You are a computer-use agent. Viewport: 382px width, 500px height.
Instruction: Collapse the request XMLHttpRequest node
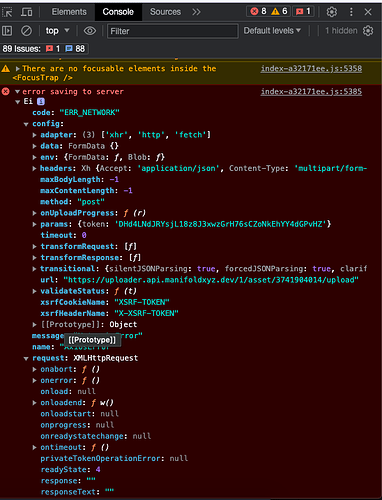(x=26, y=358)
